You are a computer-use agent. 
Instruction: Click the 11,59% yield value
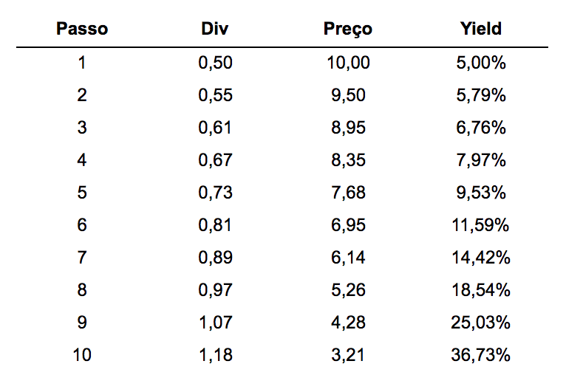pos(481,225)
